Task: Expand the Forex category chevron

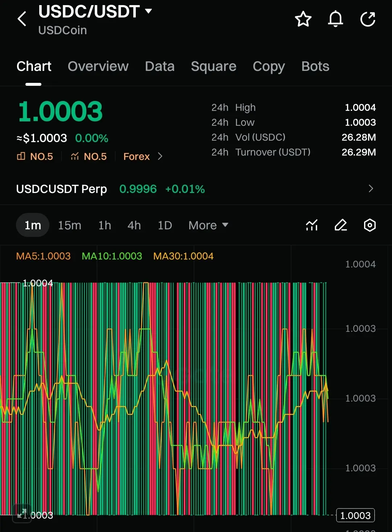Action: point(160,156)
